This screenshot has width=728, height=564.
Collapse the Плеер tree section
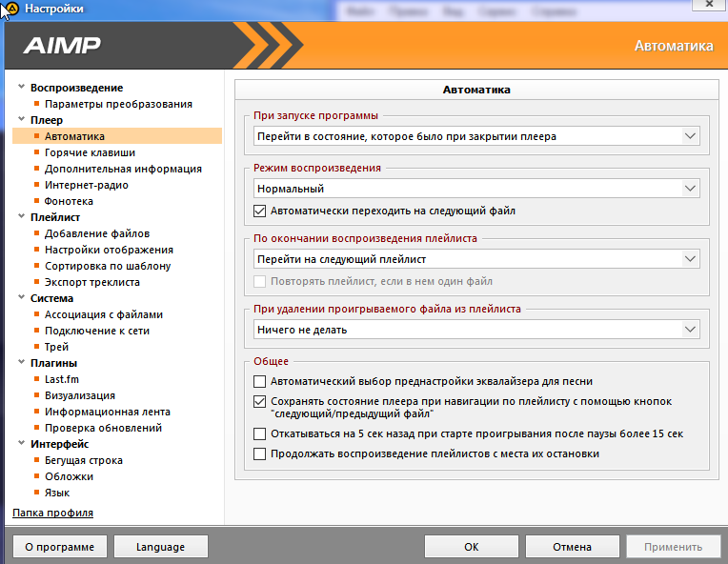(21, 119)
